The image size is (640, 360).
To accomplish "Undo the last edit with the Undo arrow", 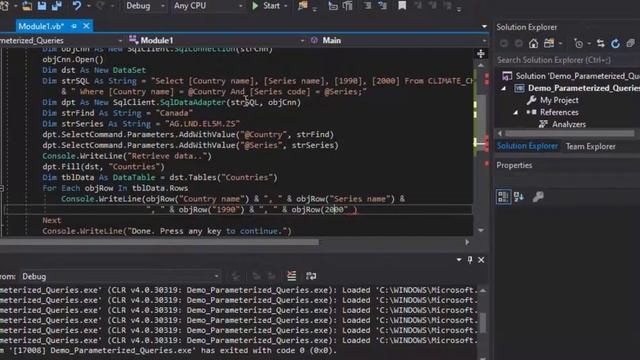I will (76, 6).
